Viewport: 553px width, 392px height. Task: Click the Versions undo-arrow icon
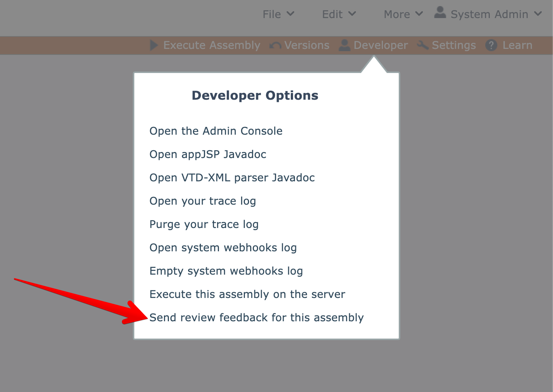(275, 46)
